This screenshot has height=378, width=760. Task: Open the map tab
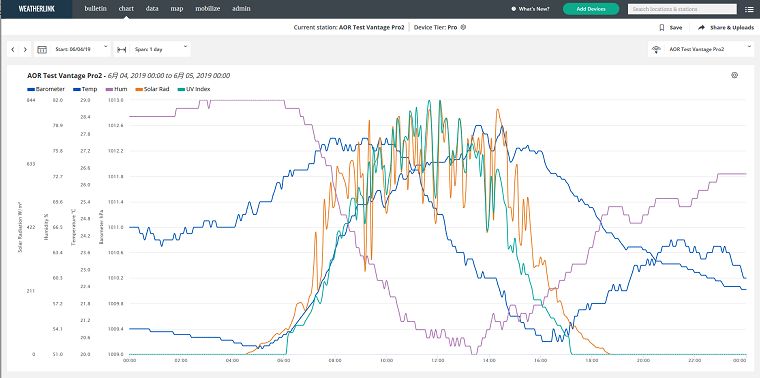tap(177, 9)
